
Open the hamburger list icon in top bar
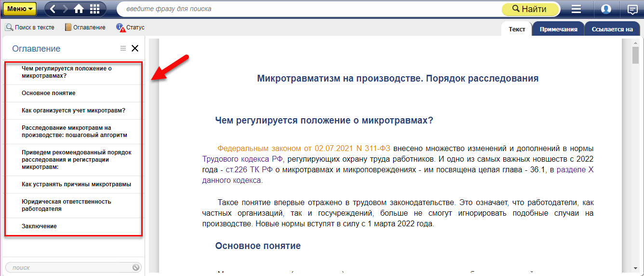576,9
